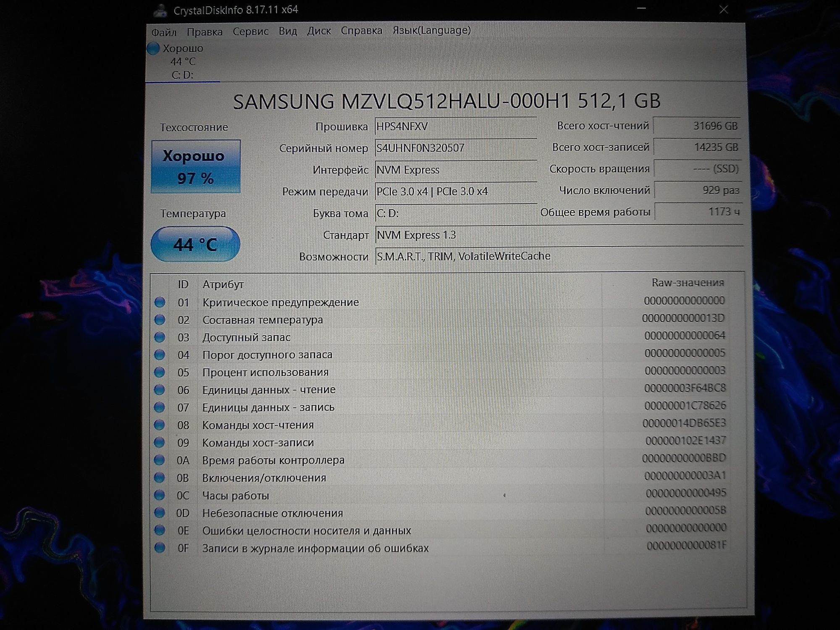Viewport: 840px width, 630px height.
Task: Close the CrystalDiskInfo window
Action: tap(723, 9)
